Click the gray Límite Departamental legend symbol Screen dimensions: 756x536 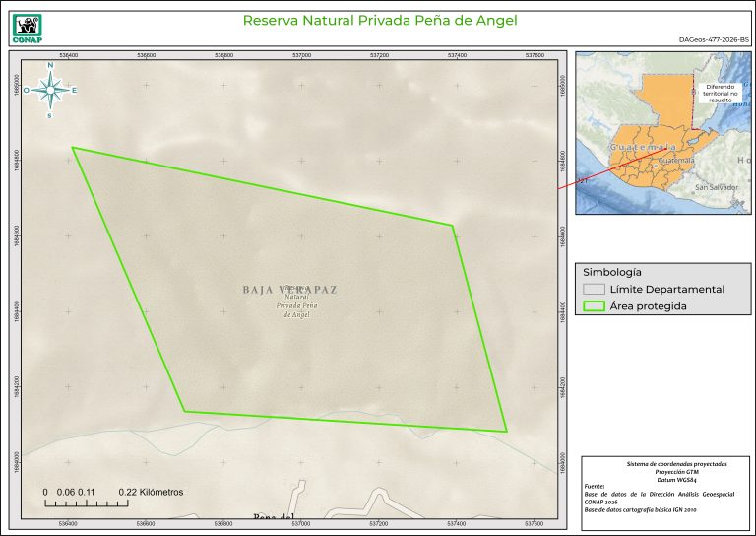(593, 290)
